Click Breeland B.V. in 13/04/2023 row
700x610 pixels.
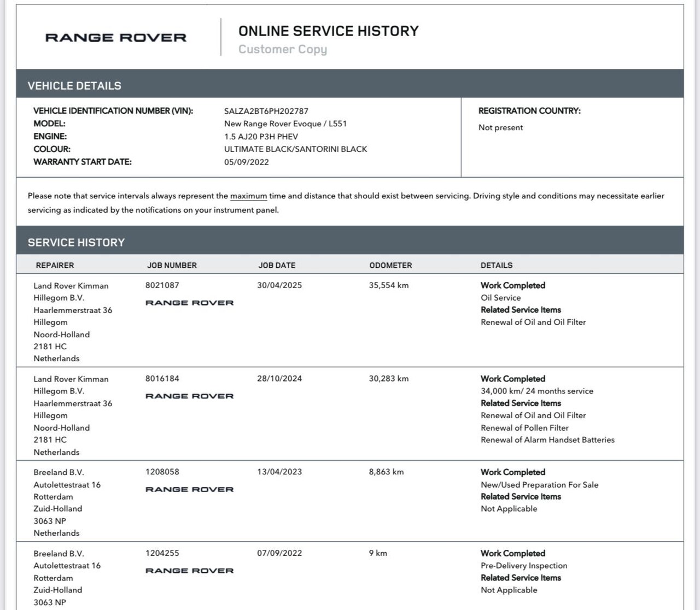click(x=59, y=472)
